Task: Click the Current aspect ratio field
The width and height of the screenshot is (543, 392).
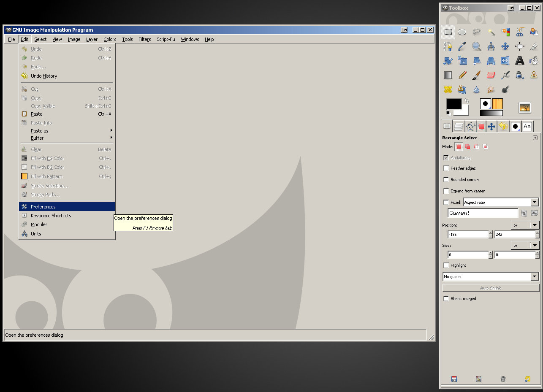Action: (x=483, y=213)
